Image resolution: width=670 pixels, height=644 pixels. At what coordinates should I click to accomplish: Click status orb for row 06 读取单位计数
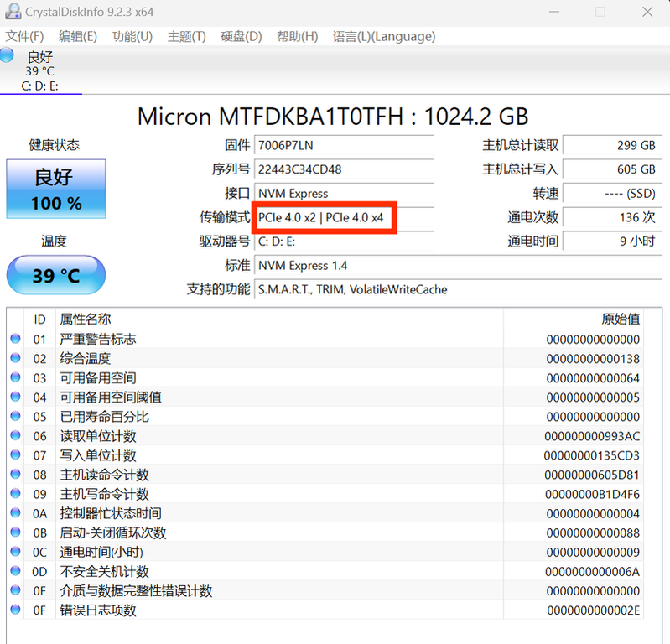tap(15, 435)
